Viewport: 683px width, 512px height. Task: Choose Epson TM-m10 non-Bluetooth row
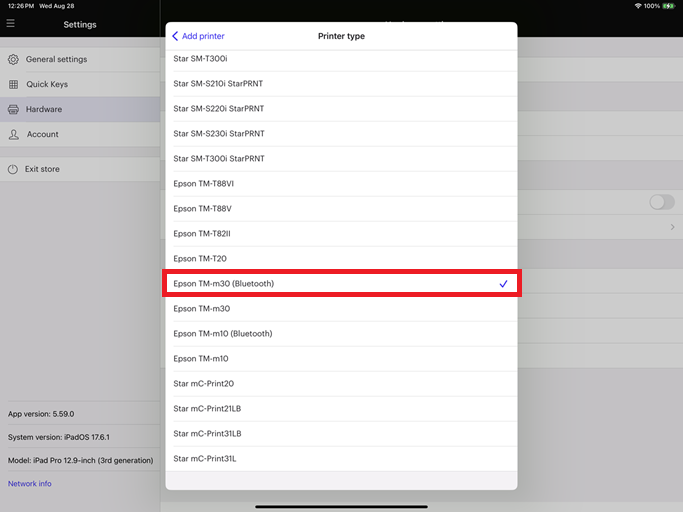(342, 359)
